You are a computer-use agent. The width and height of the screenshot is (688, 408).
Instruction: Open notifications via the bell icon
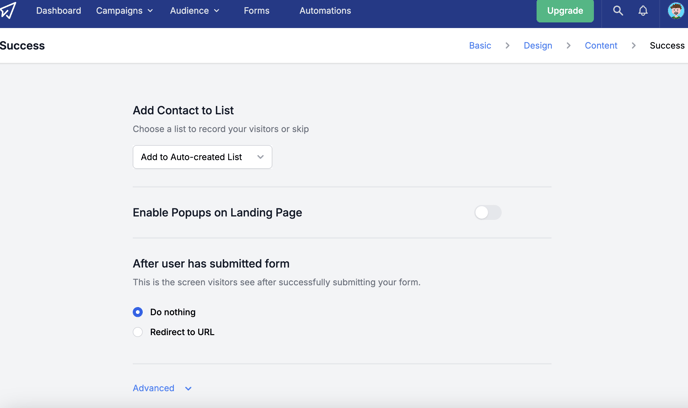pos(643,11)
